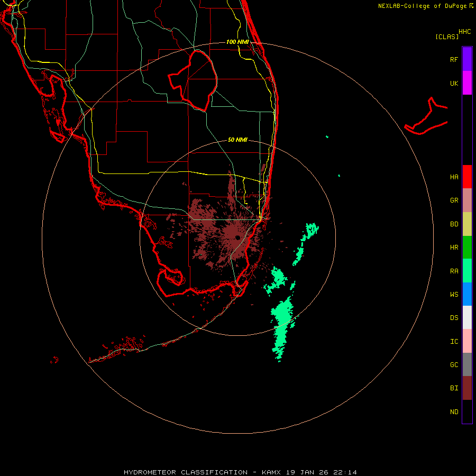Click the HA legend label

454,177
